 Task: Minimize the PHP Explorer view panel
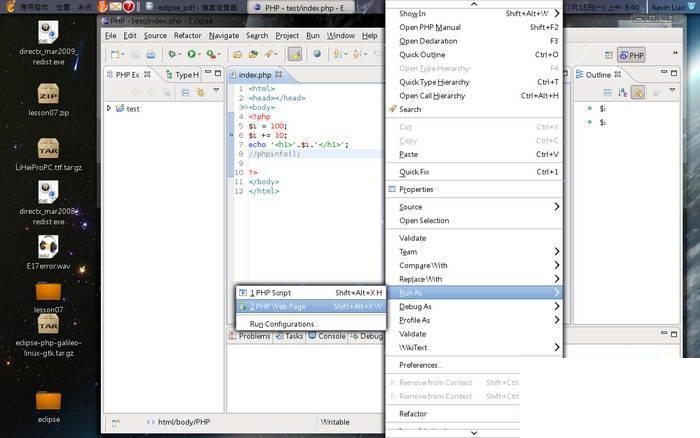tap(208, 73)
